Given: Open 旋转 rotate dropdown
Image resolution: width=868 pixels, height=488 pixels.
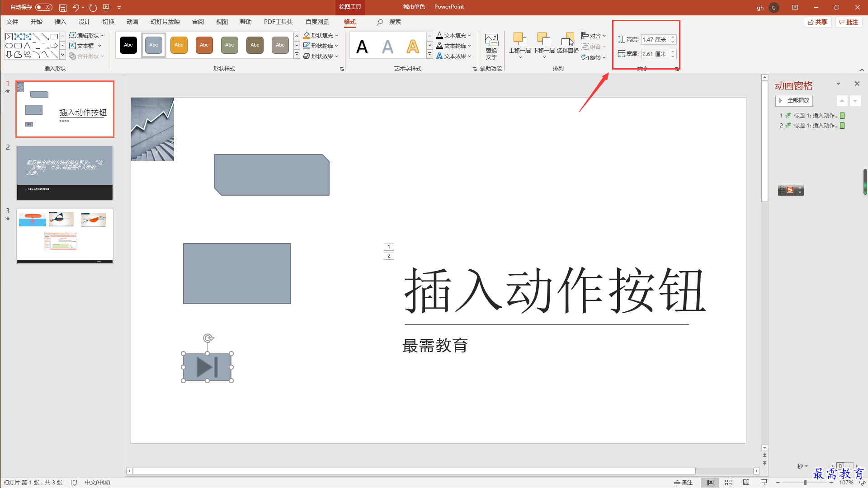Looking at the screenshot, I should (594, 57).
